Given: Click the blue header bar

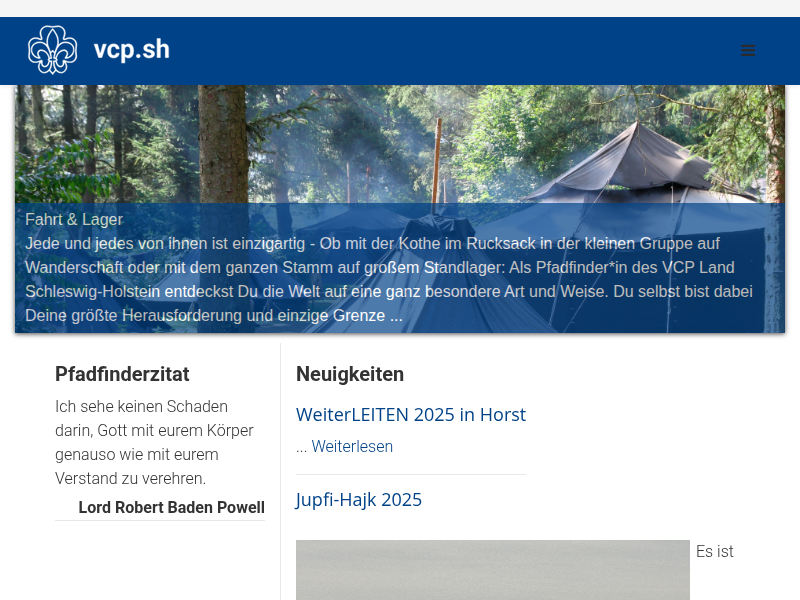Looking at the screenshot, I should pyautogui.click(x=400, y=51).
